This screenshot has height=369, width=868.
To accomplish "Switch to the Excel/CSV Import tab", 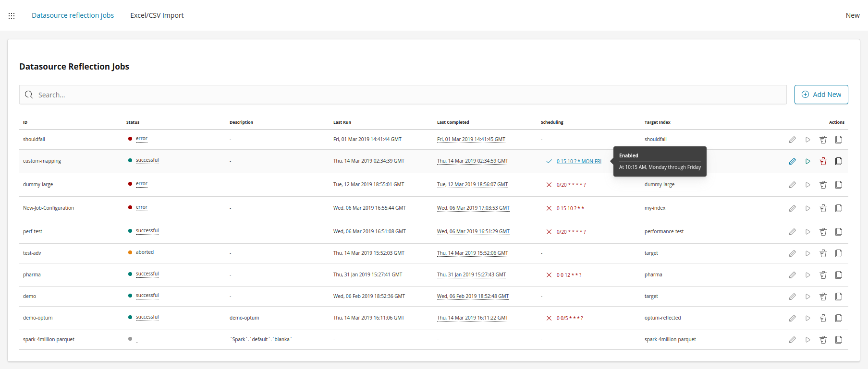I will click(x=157, y=15).
